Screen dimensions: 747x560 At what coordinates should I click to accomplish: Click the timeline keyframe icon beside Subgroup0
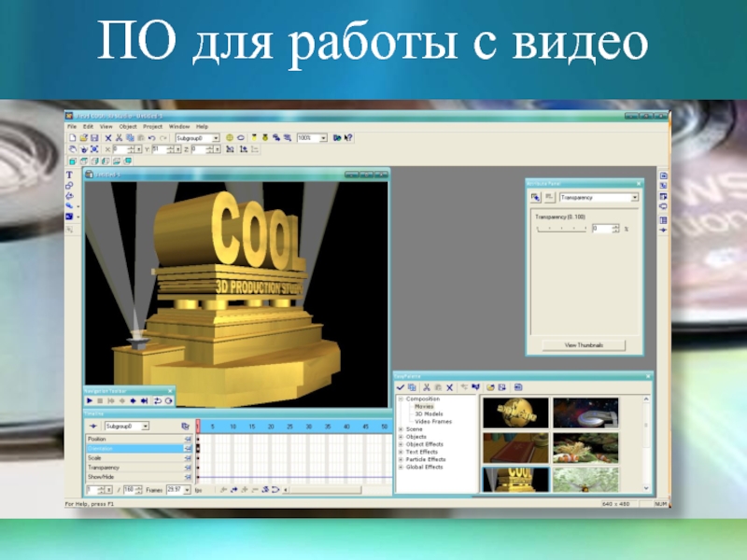92,426
